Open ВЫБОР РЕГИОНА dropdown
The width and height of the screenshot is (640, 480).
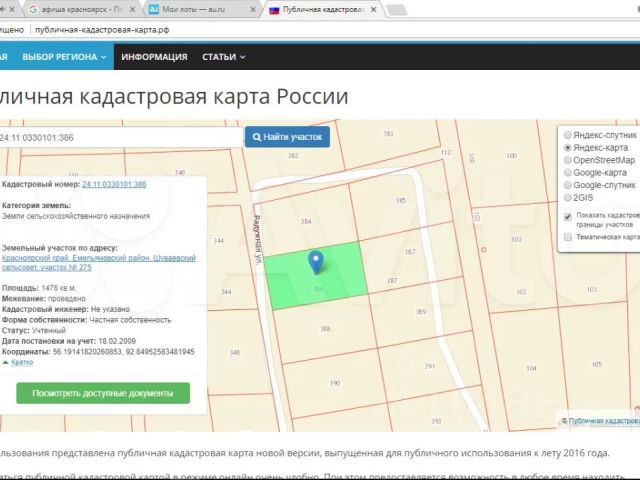pos(64,57)
